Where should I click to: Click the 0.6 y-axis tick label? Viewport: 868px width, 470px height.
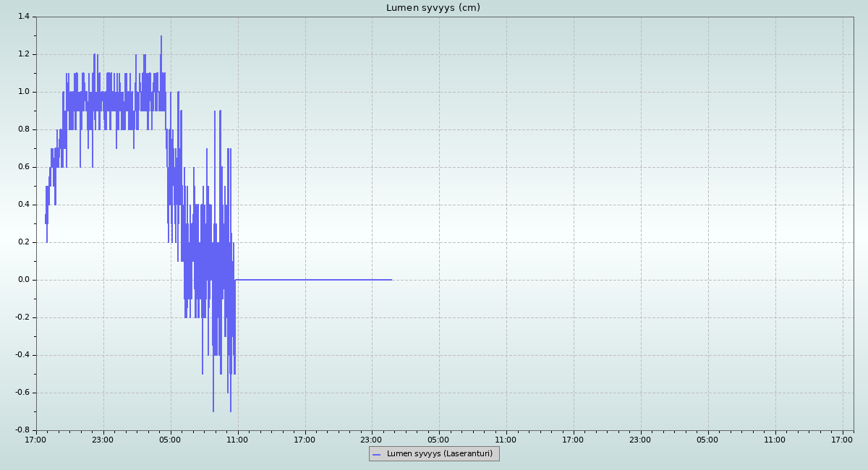pos(23,167)
